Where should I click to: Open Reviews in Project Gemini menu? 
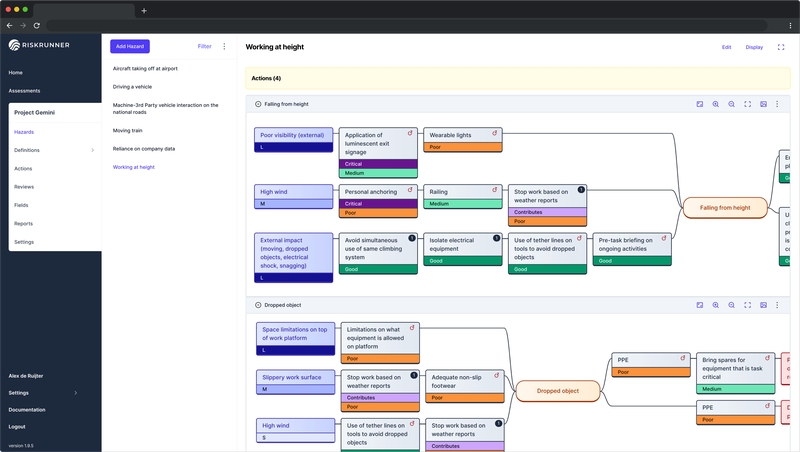click(x=24, y=187)
